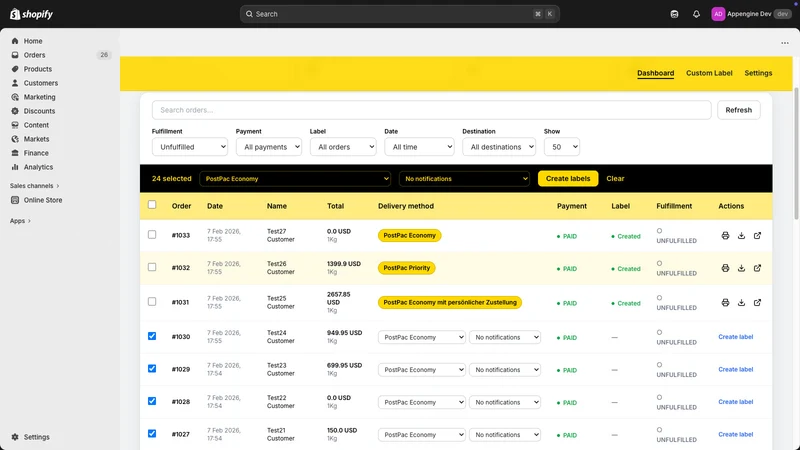This screenshot has height=450, width=800.
Task: Click the Home icon in sidebar
Action: click(15, 41)
